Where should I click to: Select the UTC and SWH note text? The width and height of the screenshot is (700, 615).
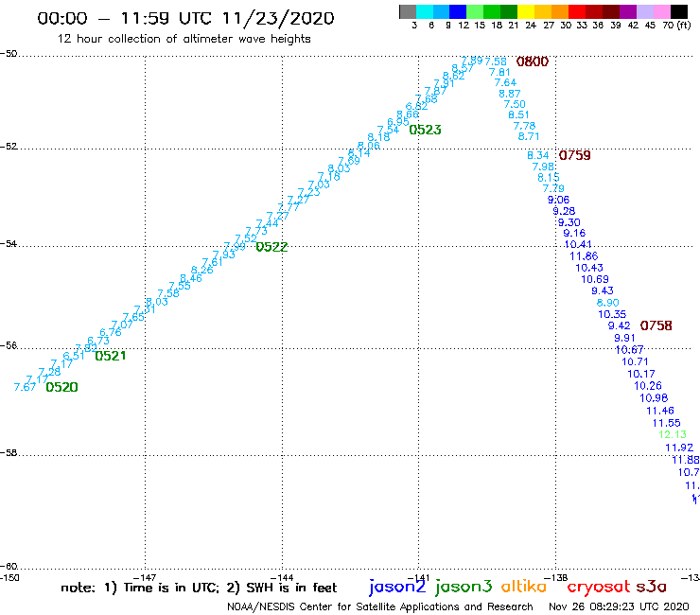pos(199,588)
